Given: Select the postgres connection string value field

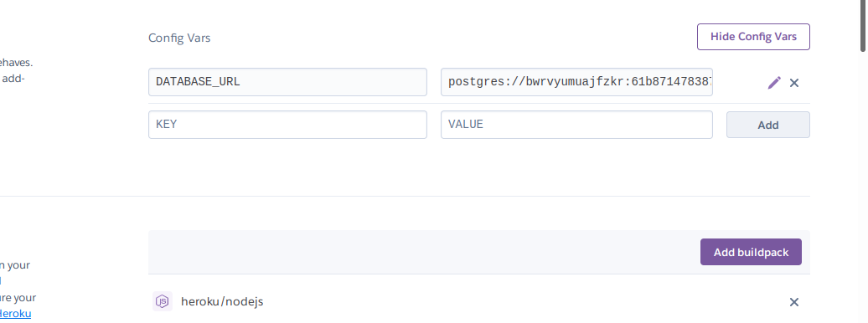Looking at the screenshot, I should [576, 82].
